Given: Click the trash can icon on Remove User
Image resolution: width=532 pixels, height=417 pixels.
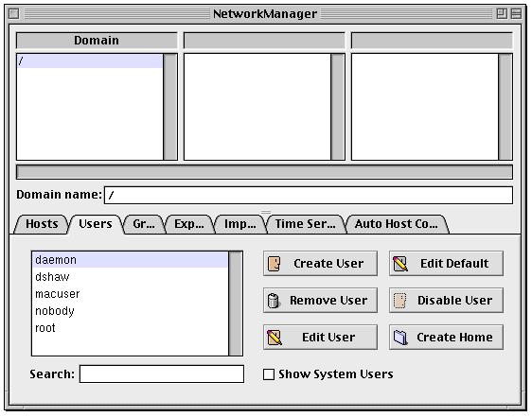Looking at the screenshot, I should pyautogui.click(x=274, y=301).
